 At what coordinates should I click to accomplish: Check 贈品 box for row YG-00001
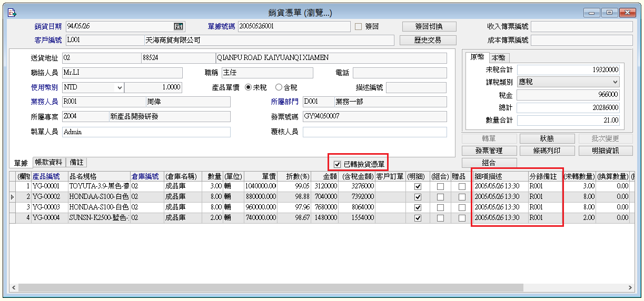462,186
